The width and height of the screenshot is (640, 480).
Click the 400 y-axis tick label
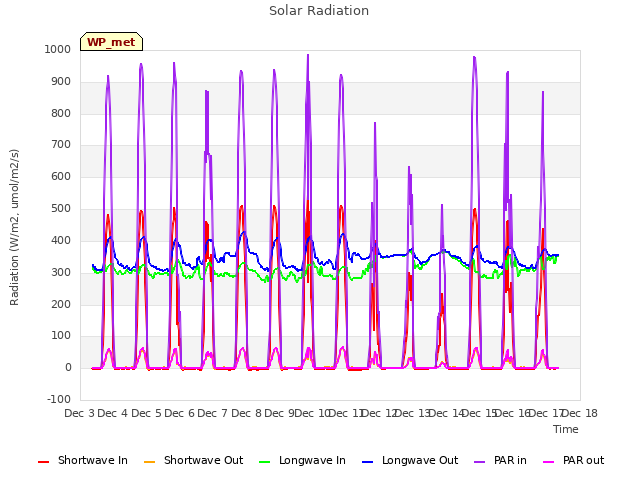(61, 240)
